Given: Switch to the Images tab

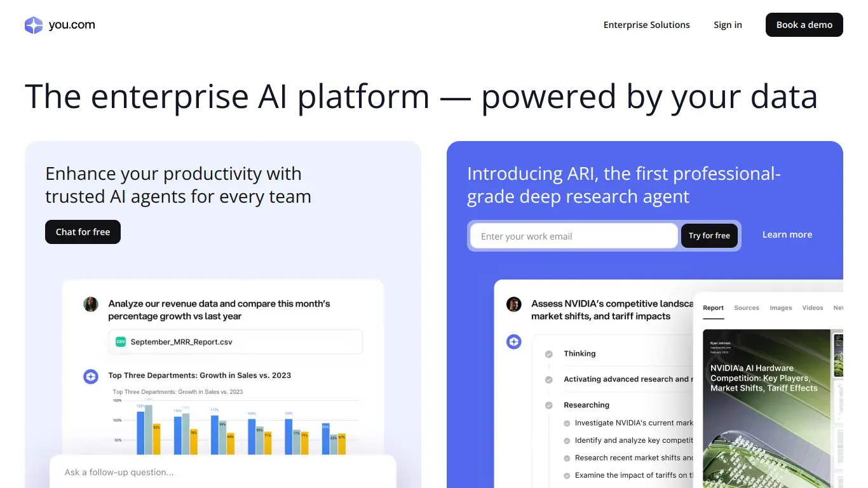Looking at the screenshot, I should coord(780,308).
